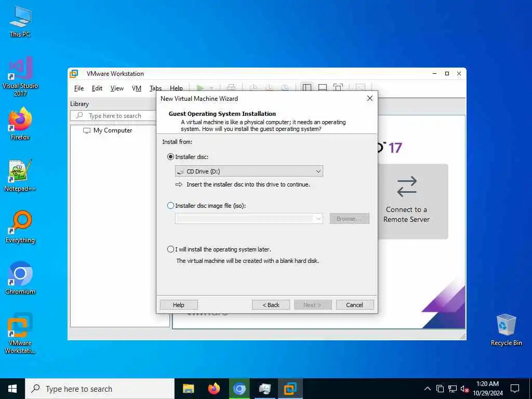This screenshot has width=532, height=399.
Task: Click the taskbar Type here to search box
Action: point(99,389)
